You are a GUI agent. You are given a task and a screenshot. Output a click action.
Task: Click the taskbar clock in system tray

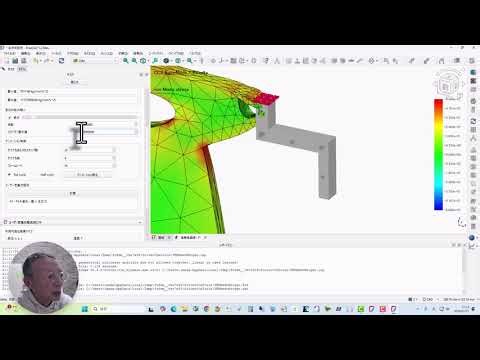(x=461, y=309)
